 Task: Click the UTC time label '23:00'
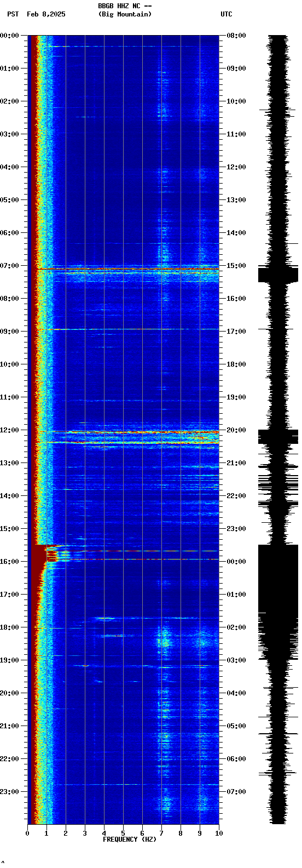236,529
